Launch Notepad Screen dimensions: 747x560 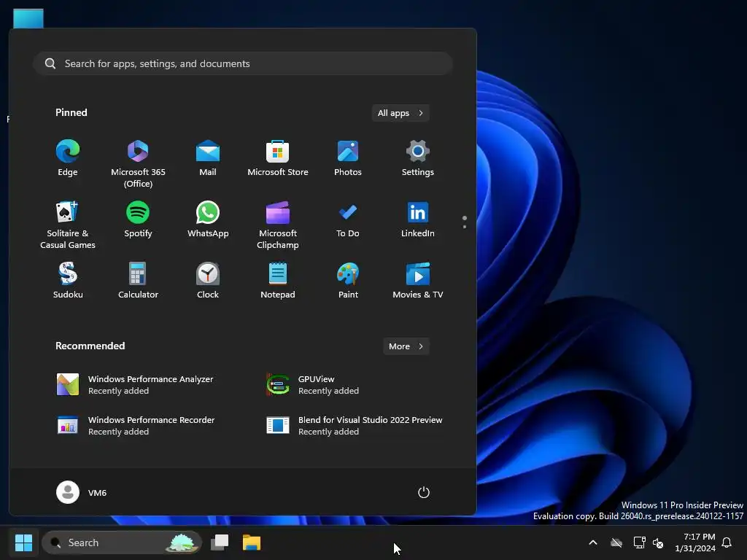click(278, 281)
